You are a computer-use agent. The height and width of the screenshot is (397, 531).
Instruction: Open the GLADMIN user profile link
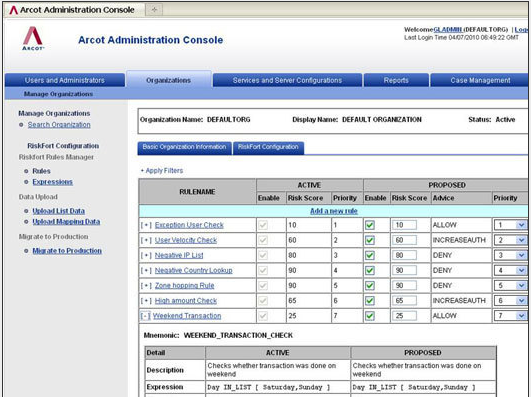pyautogui.click(x=448, y=29)
